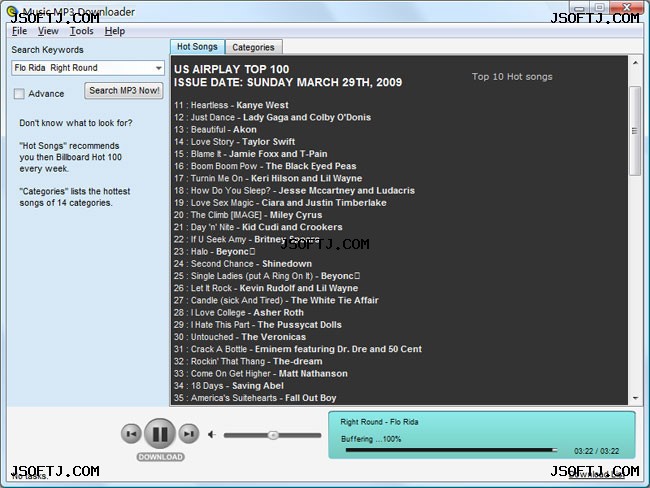Screen dimensions: 650x488
Task: Adjust the volume slider knob
Action: click(273, 435)
